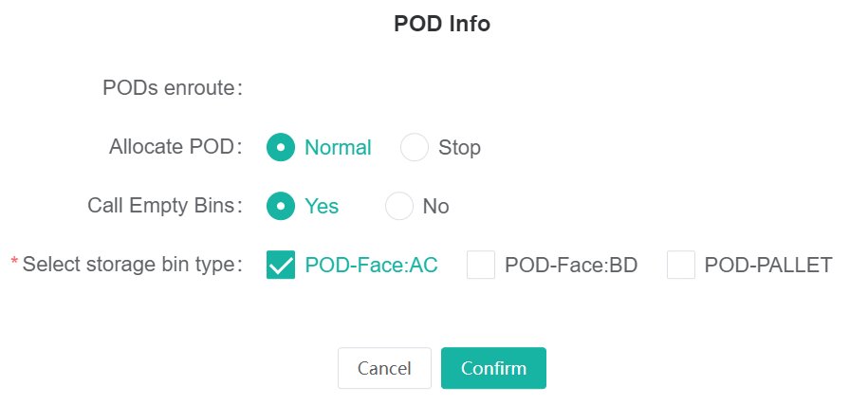Select the Normal radio button circle
Image resolution: width=868 pixels, height=405 pixels.
pyautogui.click(x=282, y=148)
